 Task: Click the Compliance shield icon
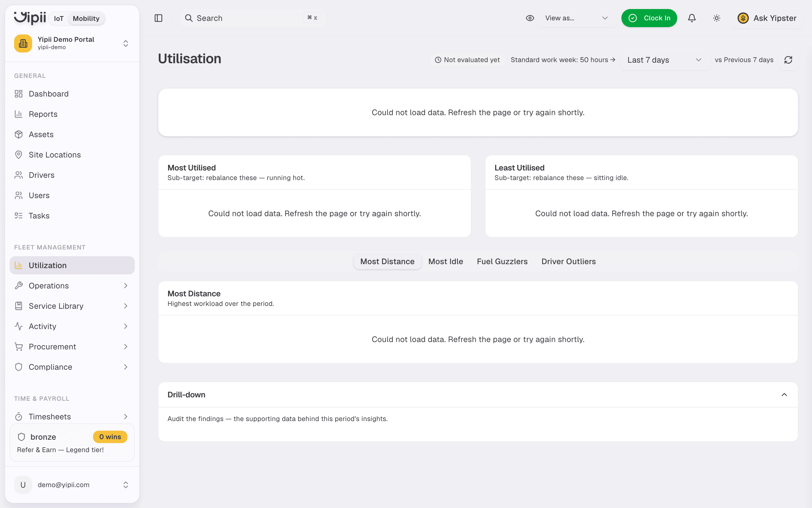click(18, 367)
